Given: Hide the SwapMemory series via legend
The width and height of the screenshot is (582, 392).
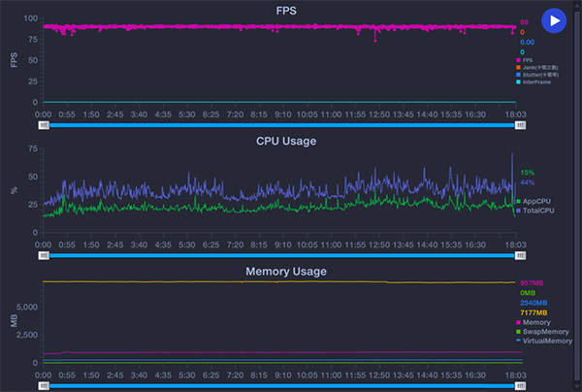Looking at the screenshot, I should click(539, 331).
